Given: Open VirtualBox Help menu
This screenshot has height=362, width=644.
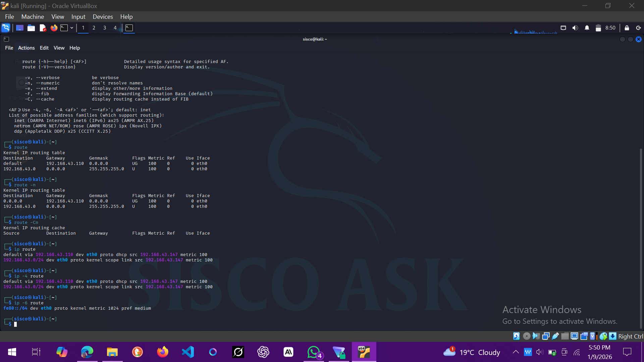Looking at the screenshot, I should coord(126,17).
